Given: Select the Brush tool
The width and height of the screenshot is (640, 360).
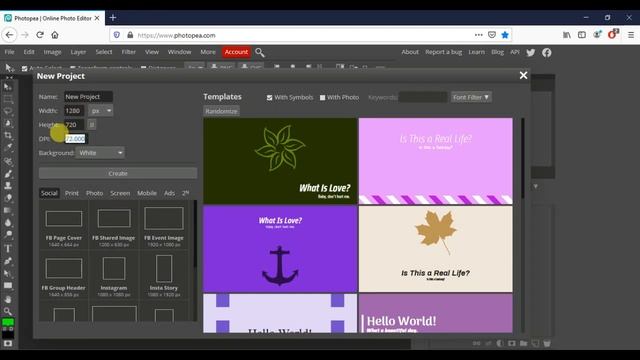Looking at the screenshot, I should point(8,173).
